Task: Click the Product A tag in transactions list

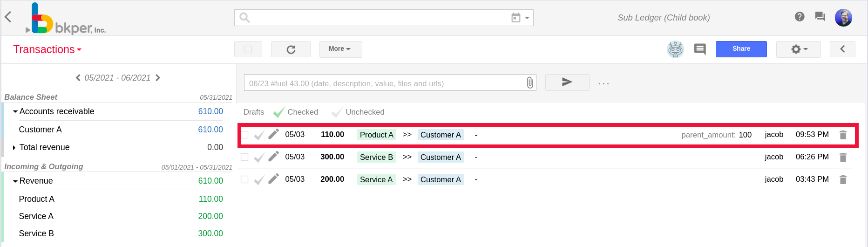Action: click(x=376, y=135)
